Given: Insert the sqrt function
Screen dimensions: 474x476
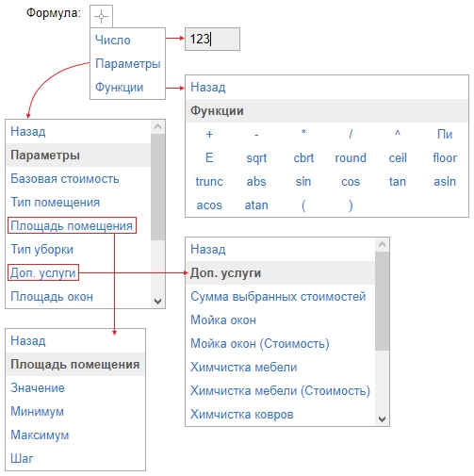Looking at the screenshot, I should point(256,158).
